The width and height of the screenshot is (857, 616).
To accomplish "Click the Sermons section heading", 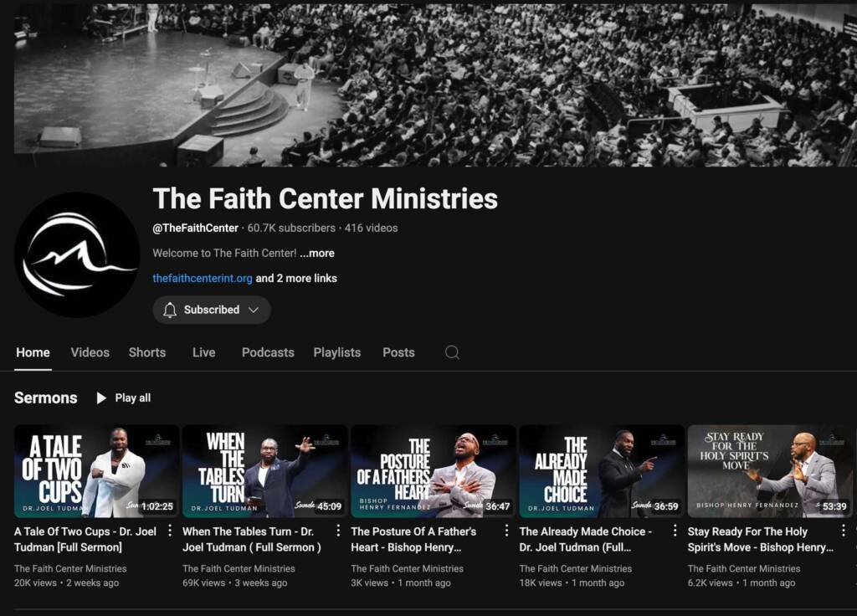I will pos(46,398).
